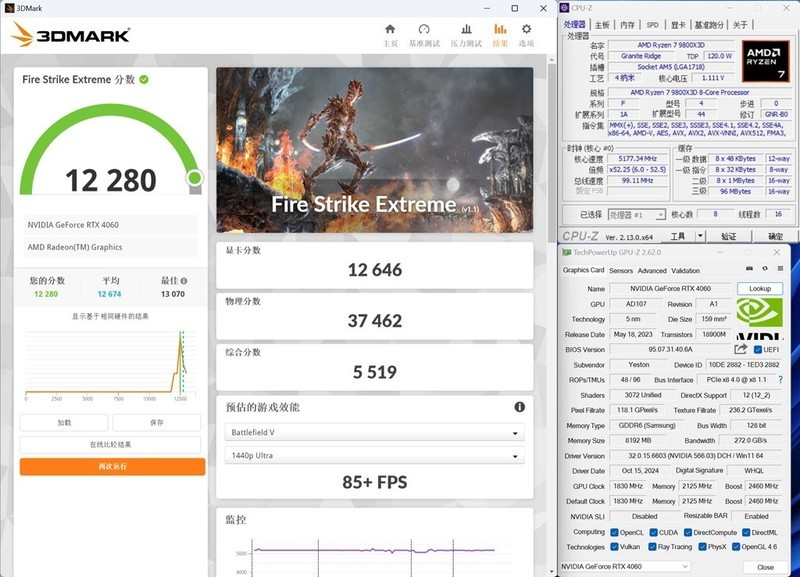This screenshot has height=577, width=800.
Task: Open the 结果 results chart icon
Action: (x=501, y=29)
